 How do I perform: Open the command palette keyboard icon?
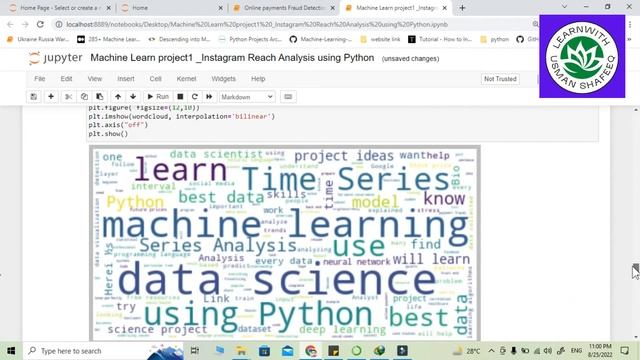pos(288,97)
